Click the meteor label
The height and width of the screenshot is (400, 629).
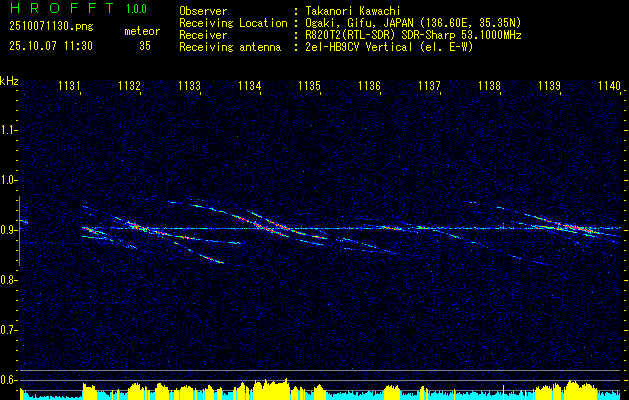tap(142, 31)
